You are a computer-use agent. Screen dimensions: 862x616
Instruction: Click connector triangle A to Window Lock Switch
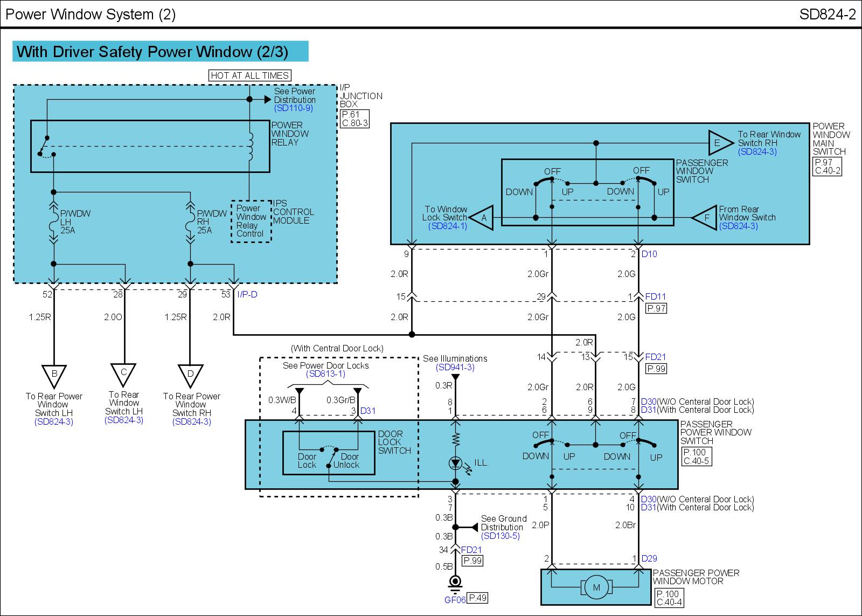pyautogui.click(x=483, y=218)
